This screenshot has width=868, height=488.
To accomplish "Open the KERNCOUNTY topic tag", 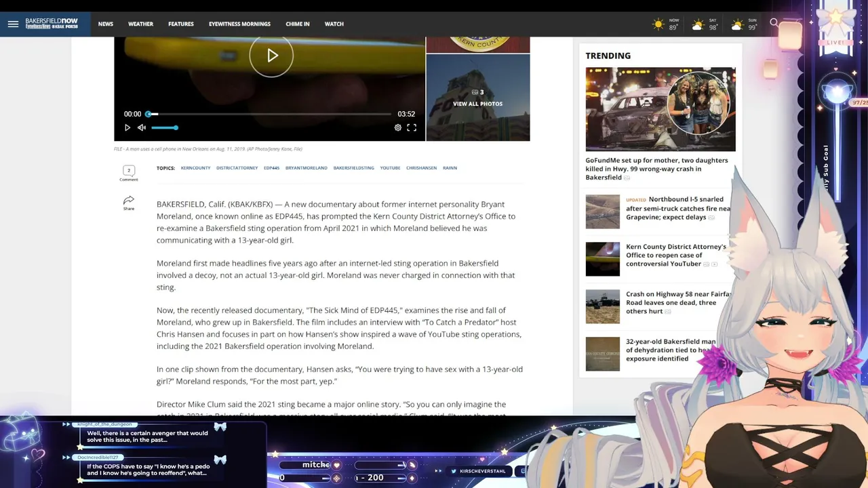I will pyautogui.click(x=195, y=167).
